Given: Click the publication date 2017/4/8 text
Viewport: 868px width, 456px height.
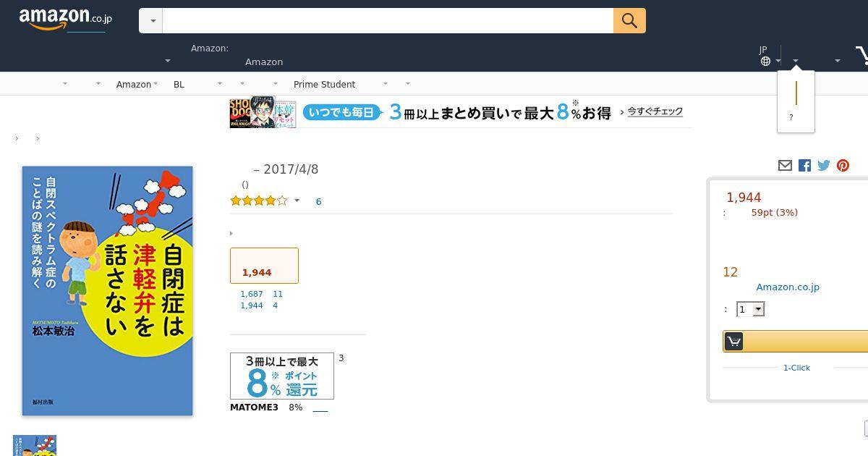Looking at the screenshot, I should click(291, 169).
